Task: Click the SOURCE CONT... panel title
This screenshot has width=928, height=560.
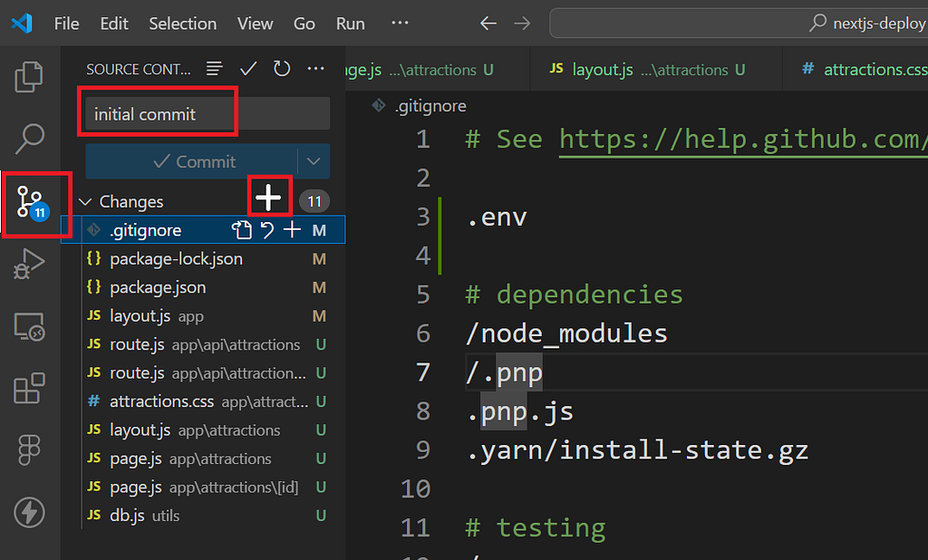Action: tap(139, 69)
